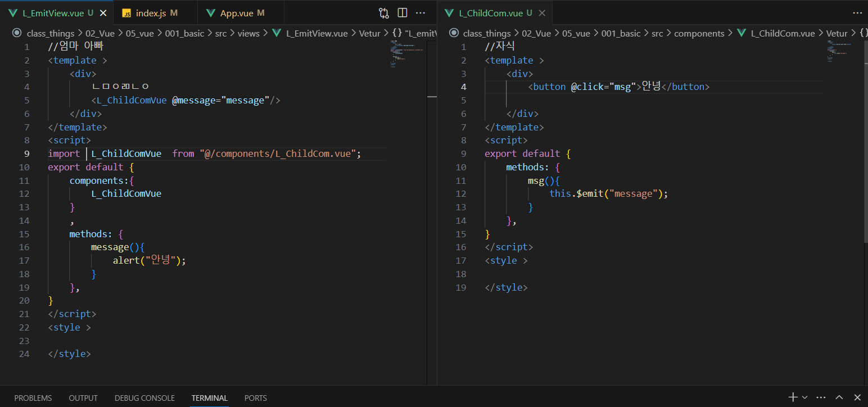The image size is (868, 407).
Task: Click L_EmitView.vue filename in left breadcrumb
Action: pos(317,33)
